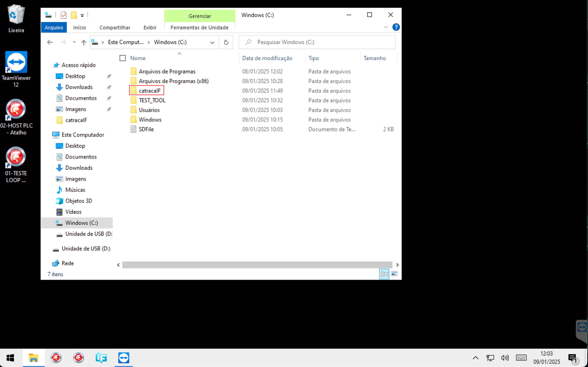Image resolution: width=588 pixels, height=367 pixels.
Task: Open Customize Quick Access Toolbar dropdown
Action: (82, 16)
